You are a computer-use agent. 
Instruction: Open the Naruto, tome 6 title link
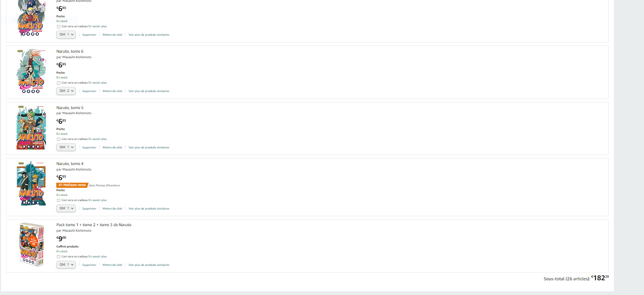pyautogui.click(x=70, y=52)
